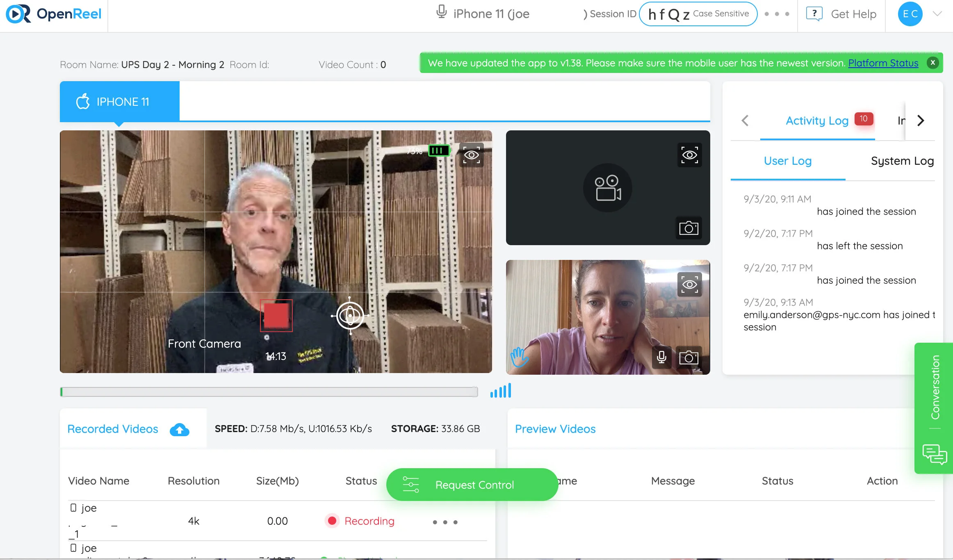Open three-dot menu beside Session ID
This screenshot has width=953, height=560.
(777, 14)
